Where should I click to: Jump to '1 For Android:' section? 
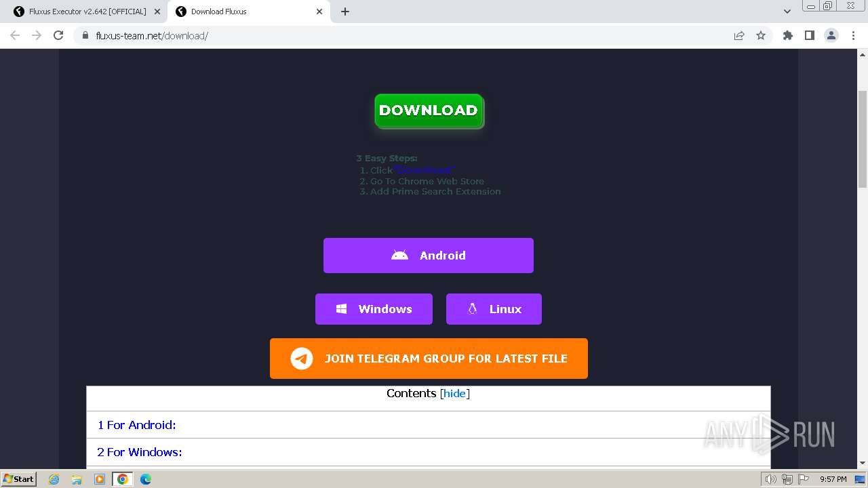tap(137, 425)
